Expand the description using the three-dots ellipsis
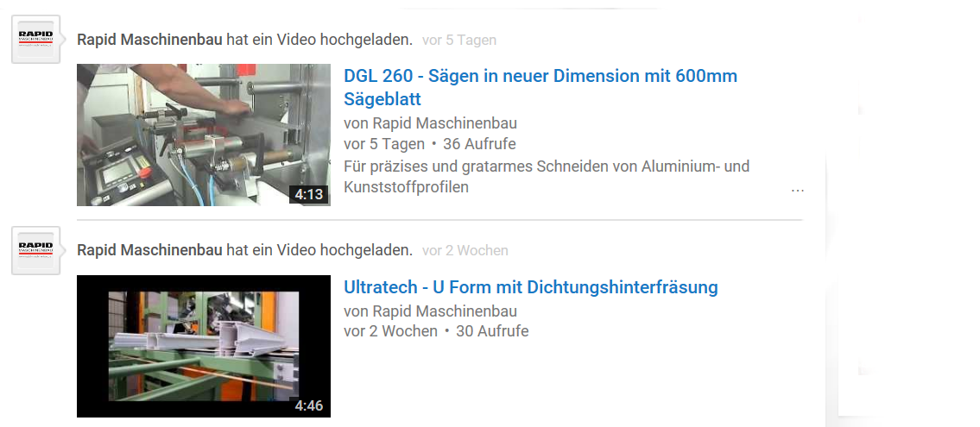Image resolution: width=980 pixels, height=427 pixels. point(798,189)
